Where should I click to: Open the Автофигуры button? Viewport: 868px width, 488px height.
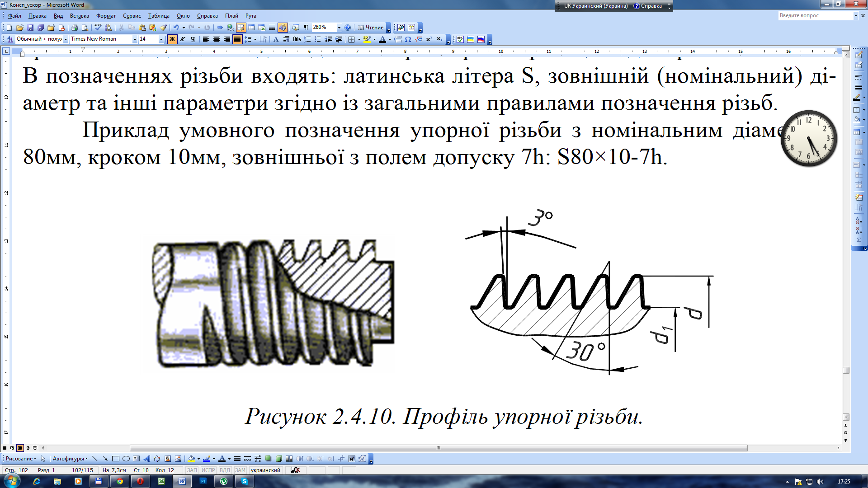click(70, 459)
